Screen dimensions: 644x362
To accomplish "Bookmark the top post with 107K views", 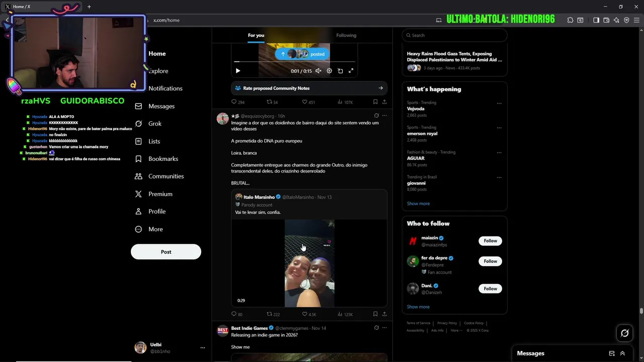I will 375,102.
